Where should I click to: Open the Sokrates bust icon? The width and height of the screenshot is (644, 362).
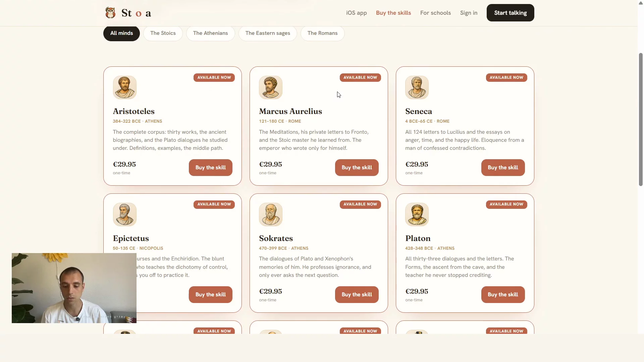(271, 215)
